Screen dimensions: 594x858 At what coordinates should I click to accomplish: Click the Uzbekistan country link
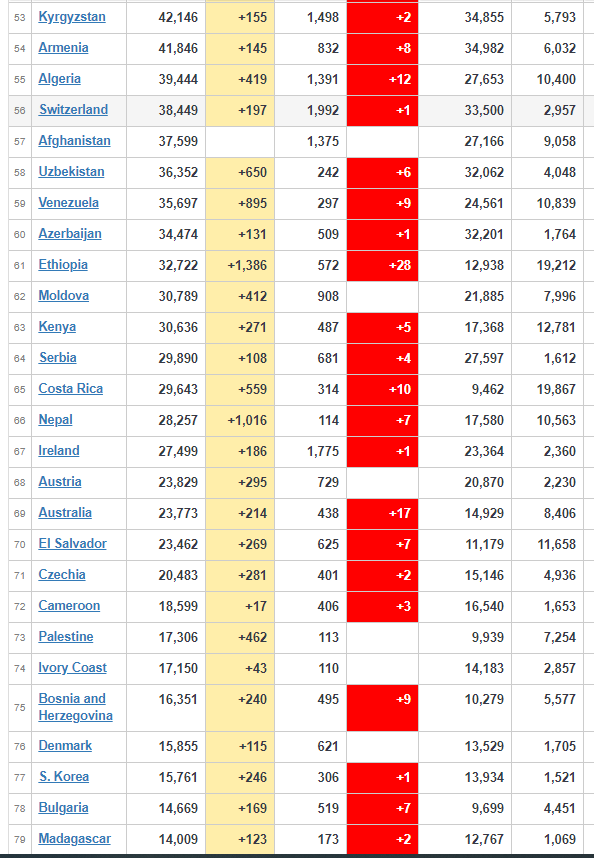[x=71, y=172]
